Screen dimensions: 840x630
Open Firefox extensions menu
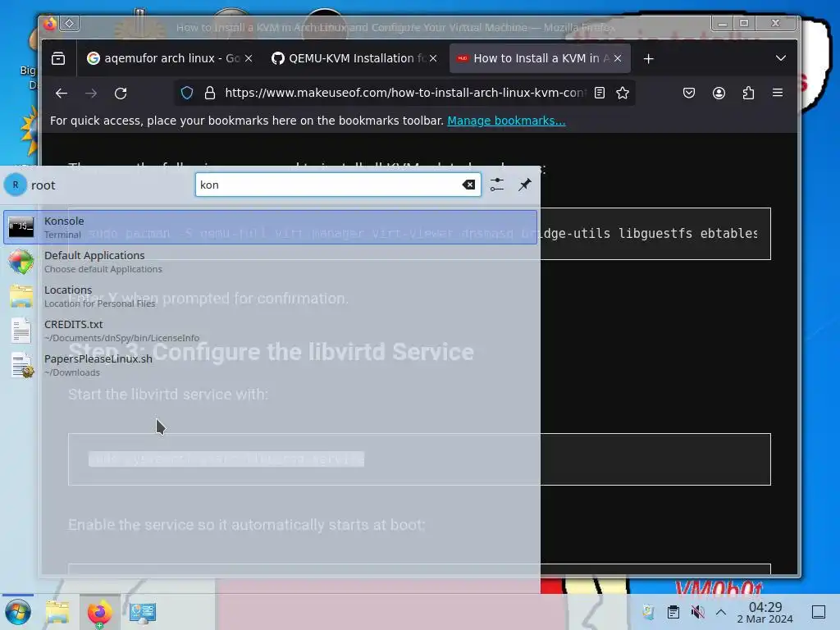tap(748, 94)
